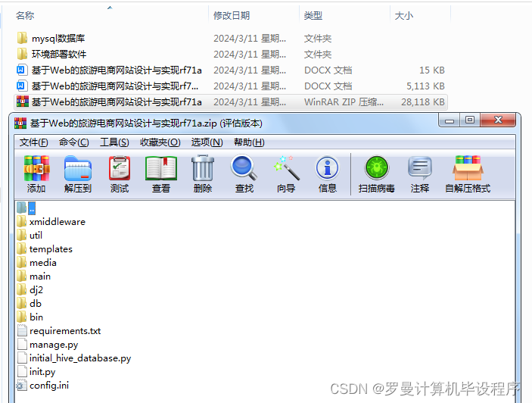Click the 扫描病毒 (Virus scan) icon
This screenshot has width=532, height=403.
(x=377, y=167)
